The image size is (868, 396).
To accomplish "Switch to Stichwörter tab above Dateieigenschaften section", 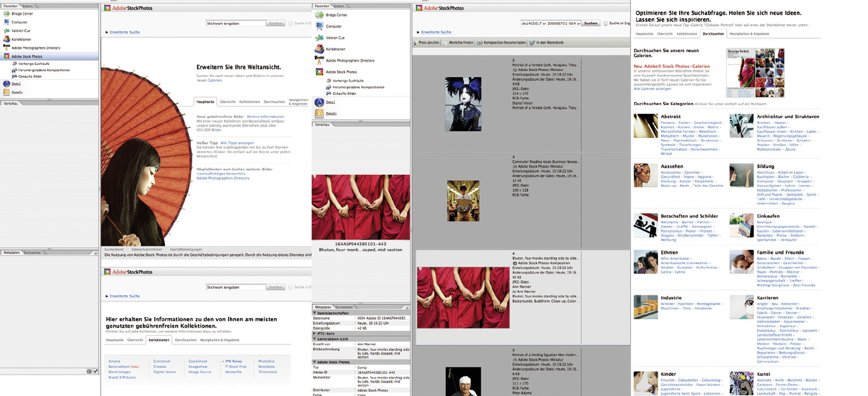I will click(x=344, y=308).
